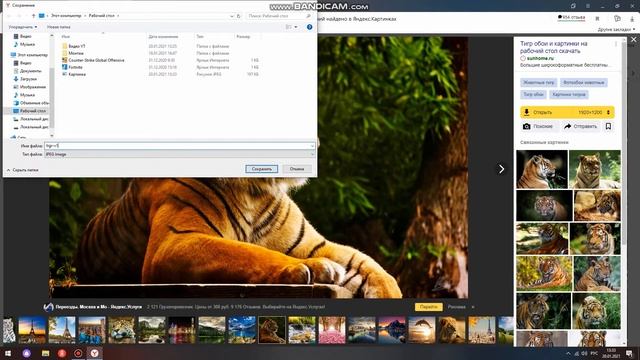The width and height of the screenshot is (640, 360).
Task: Sort by Размер column header
Action: coord(243,37)
